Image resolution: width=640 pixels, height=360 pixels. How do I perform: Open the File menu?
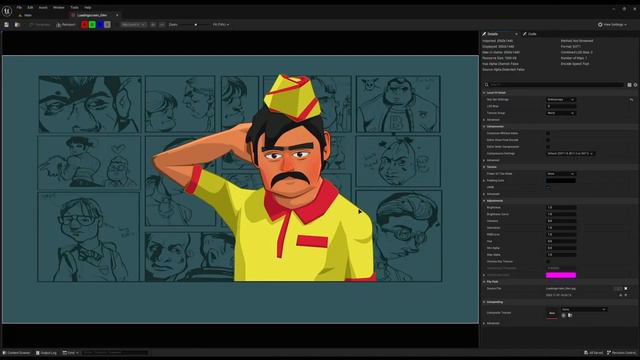19,7
